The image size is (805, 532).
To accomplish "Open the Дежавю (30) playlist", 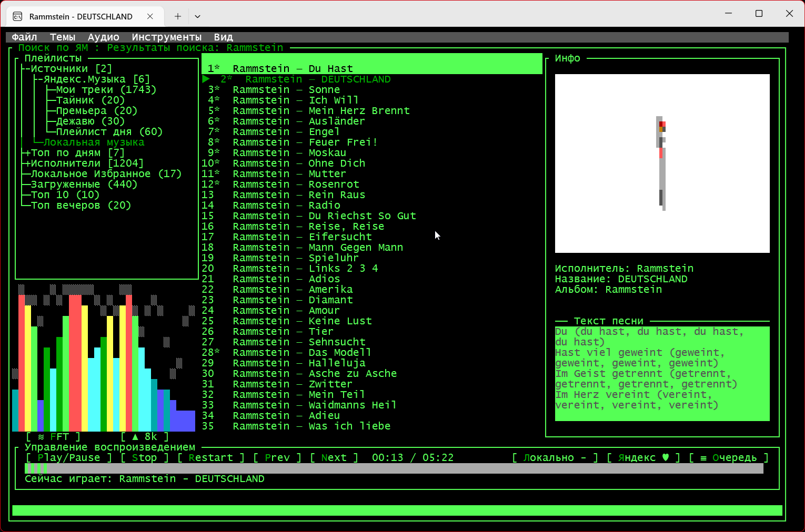I will coord(90,121).
